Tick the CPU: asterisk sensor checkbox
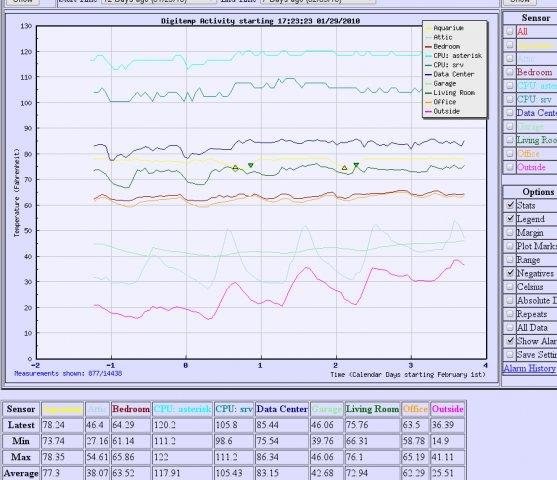 click(x=510, y=86)
